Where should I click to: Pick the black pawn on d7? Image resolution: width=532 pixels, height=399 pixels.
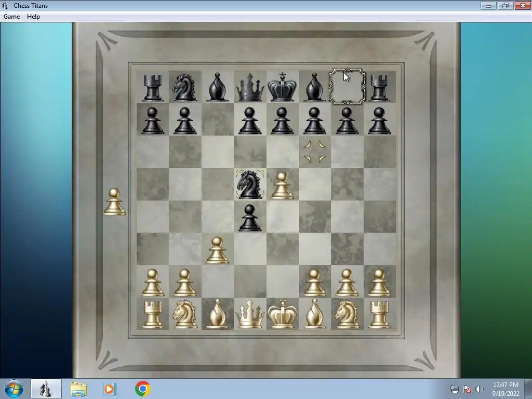tap(250, 121)
